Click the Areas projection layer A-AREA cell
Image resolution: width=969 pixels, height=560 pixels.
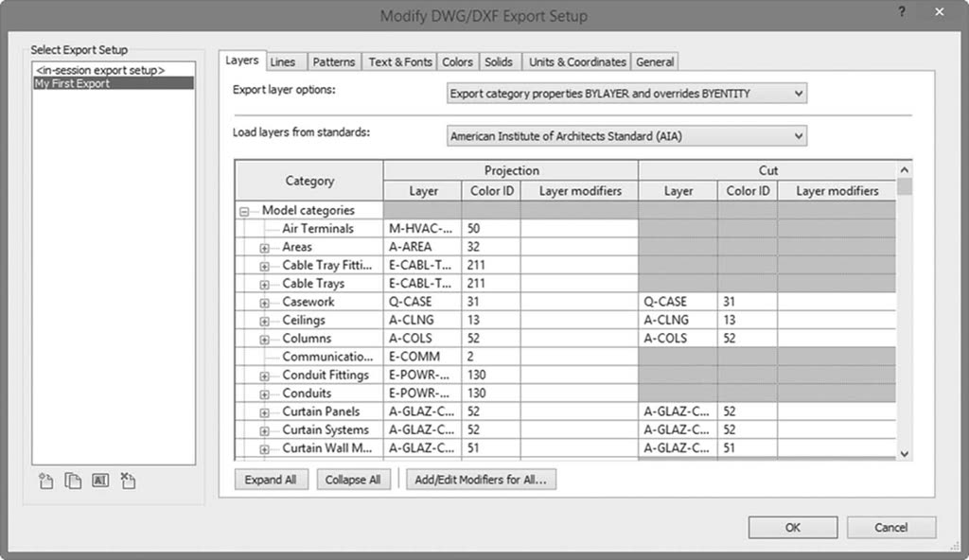tap(423, 247)
